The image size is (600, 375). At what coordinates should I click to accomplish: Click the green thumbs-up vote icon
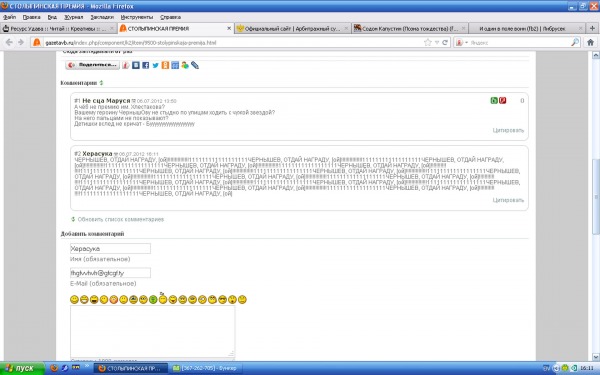[x=494, y=101]
